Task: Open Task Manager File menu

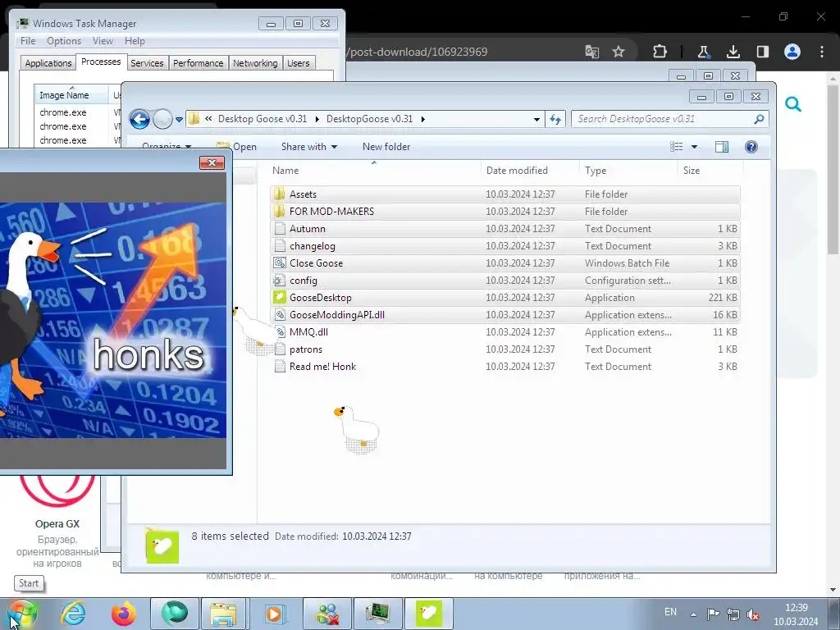Action: (28, 41)
